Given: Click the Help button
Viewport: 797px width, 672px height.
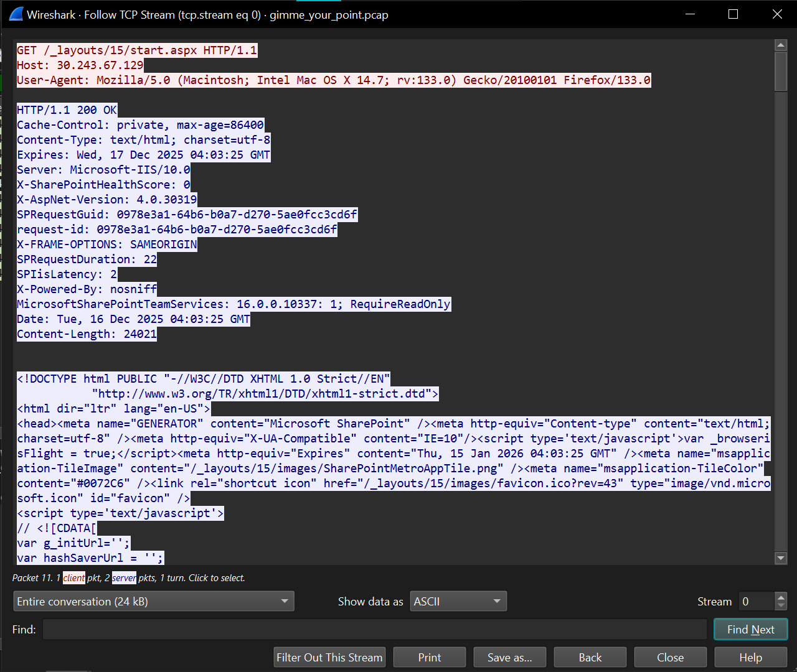Looking at the screenshot, I should (750, 657).
